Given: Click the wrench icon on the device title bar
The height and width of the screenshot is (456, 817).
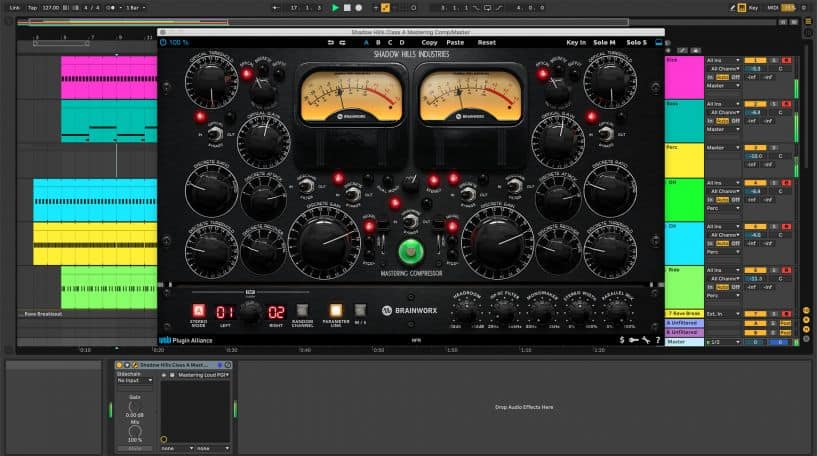Looking at the screenshot, I should point(135,365).
